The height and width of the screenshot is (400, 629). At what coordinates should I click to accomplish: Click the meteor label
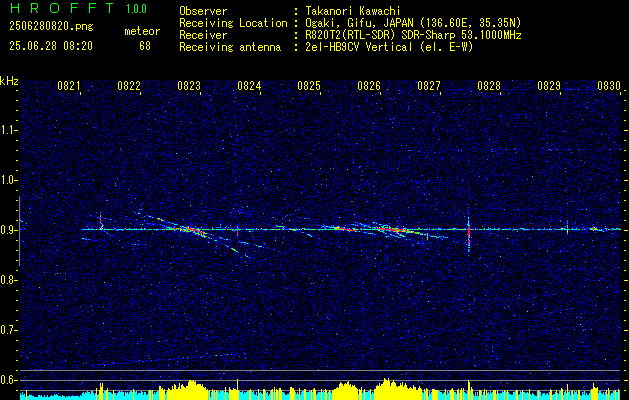(x=142, y=31)
